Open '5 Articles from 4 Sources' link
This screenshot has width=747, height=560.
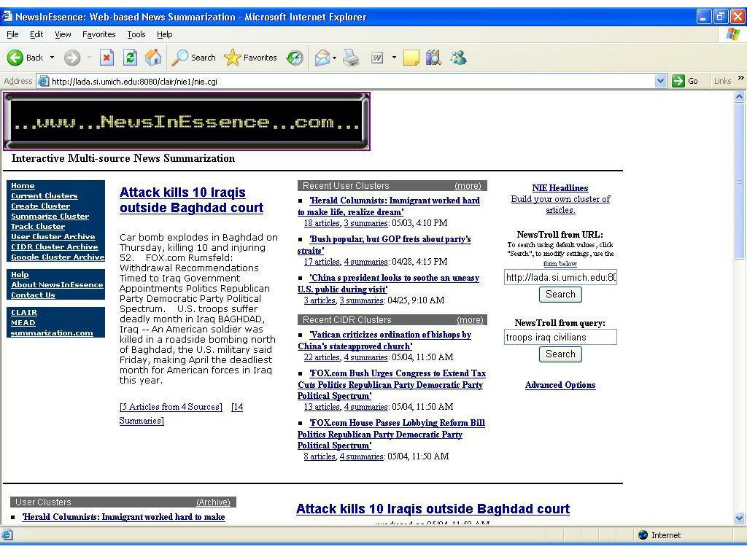point(171,407)
